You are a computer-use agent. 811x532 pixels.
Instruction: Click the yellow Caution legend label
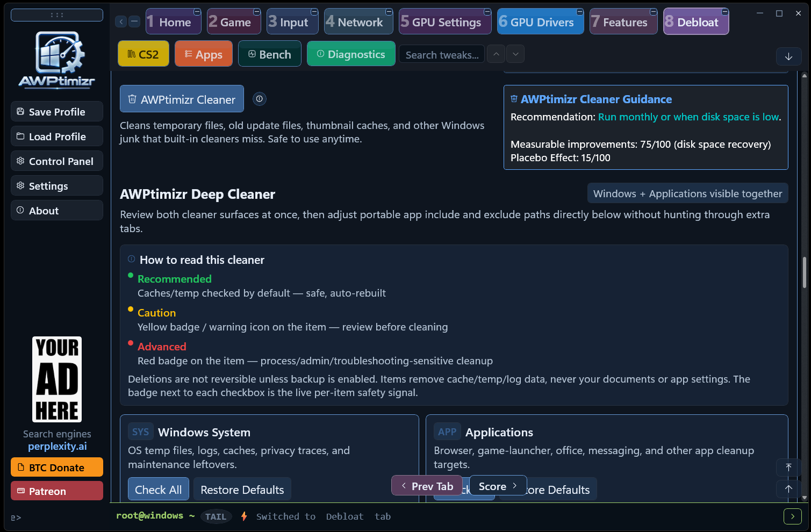[156, 313]
